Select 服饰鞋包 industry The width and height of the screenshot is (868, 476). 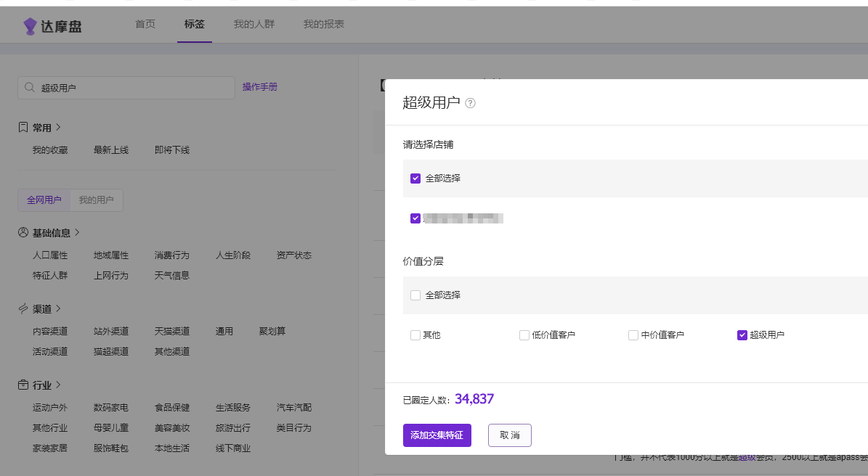click(110, 448)
